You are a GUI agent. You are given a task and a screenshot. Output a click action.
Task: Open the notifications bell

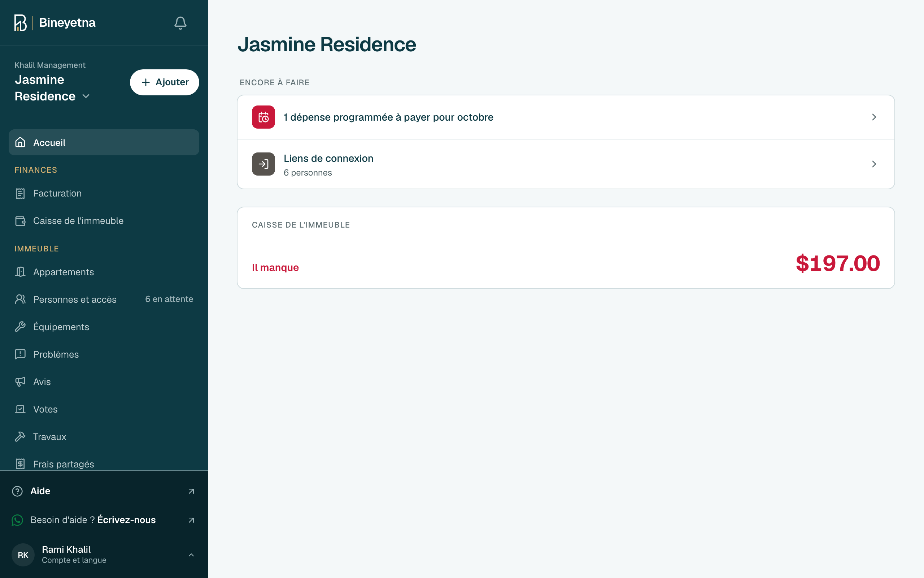180,23
